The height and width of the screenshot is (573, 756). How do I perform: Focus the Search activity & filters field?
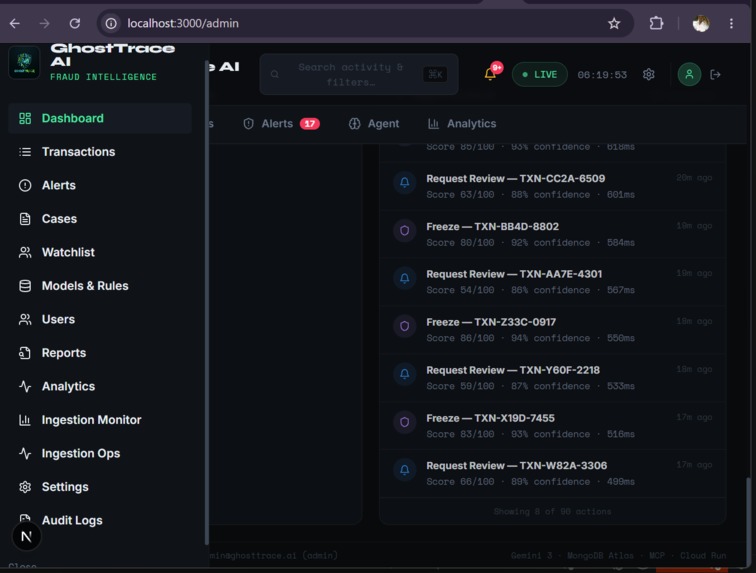[x=359, y=74]
